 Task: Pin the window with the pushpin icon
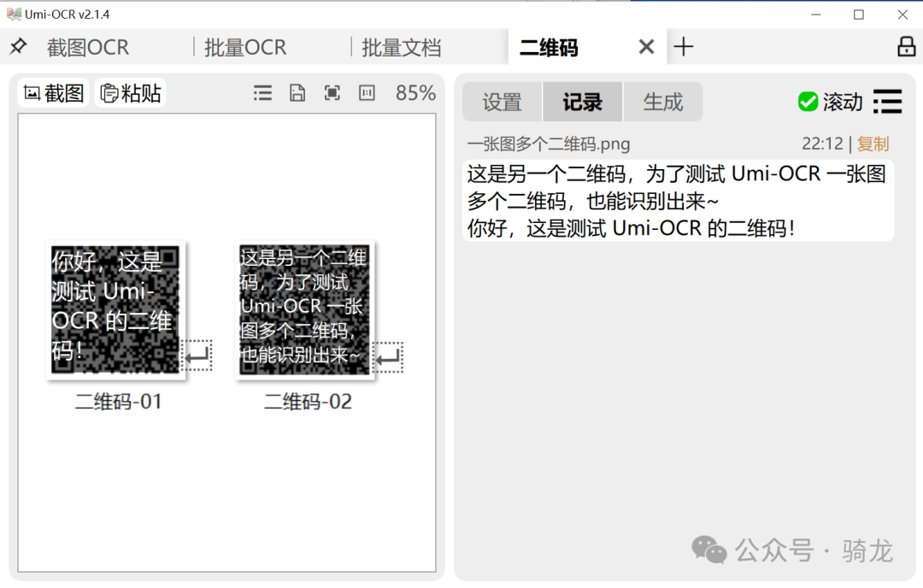click(x=18, y=46)
